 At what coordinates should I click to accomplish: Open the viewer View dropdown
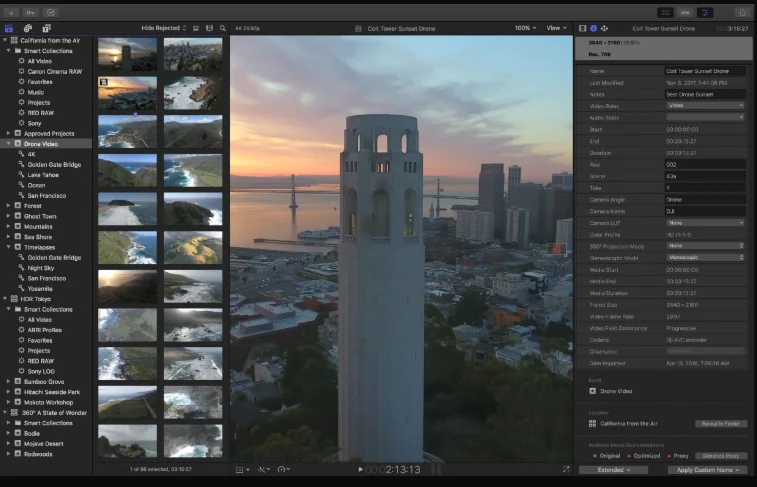coord(555,28)
